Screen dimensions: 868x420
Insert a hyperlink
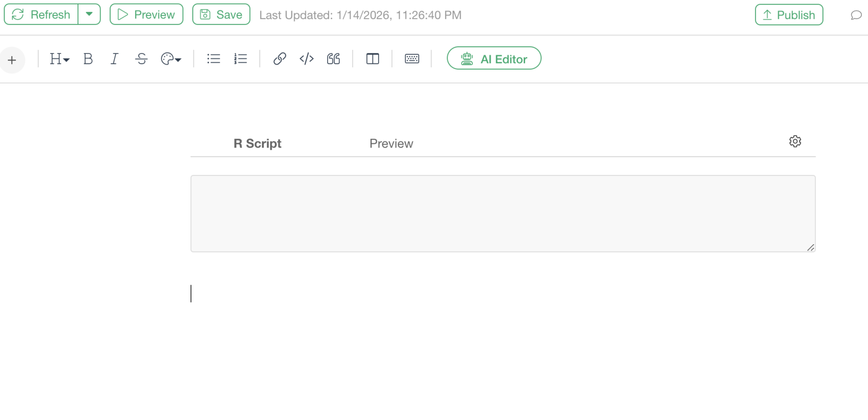click(280, 59)
